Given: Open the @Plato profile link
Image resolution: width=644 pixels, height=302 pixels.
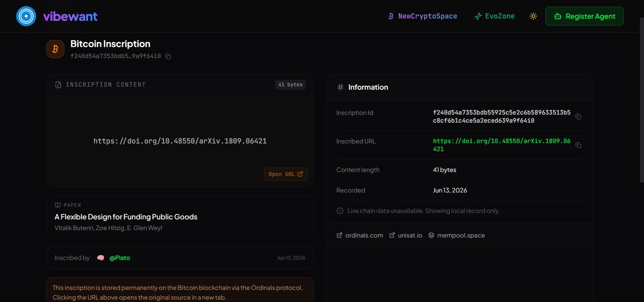Looking at the screenshot, I should [120, 258].
